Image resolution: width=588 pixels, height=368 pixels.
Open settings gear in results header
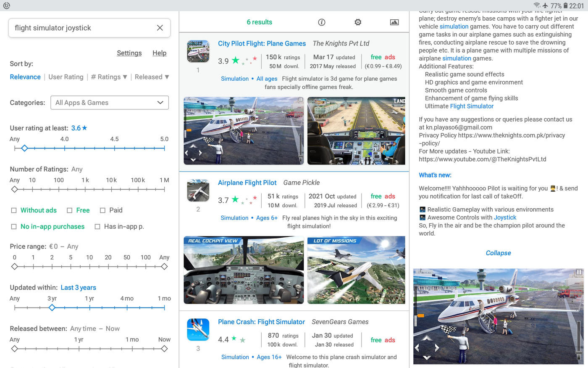pos(358,22)
